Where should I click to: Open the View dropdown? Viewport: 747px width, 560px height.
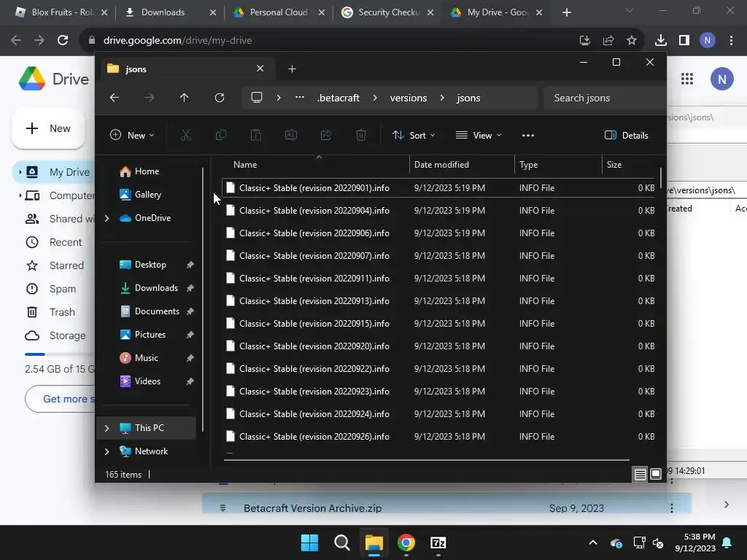click(479, 135)
